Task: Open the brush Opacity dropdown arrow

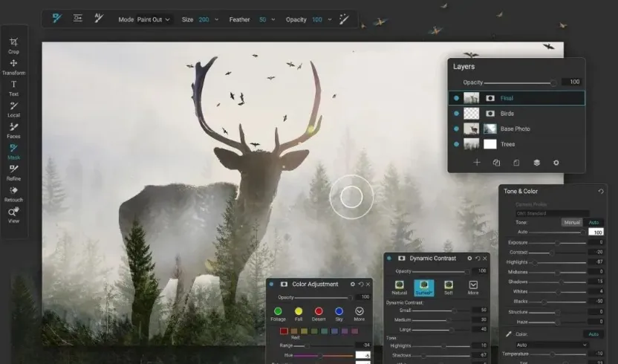Action: [330, 19]
